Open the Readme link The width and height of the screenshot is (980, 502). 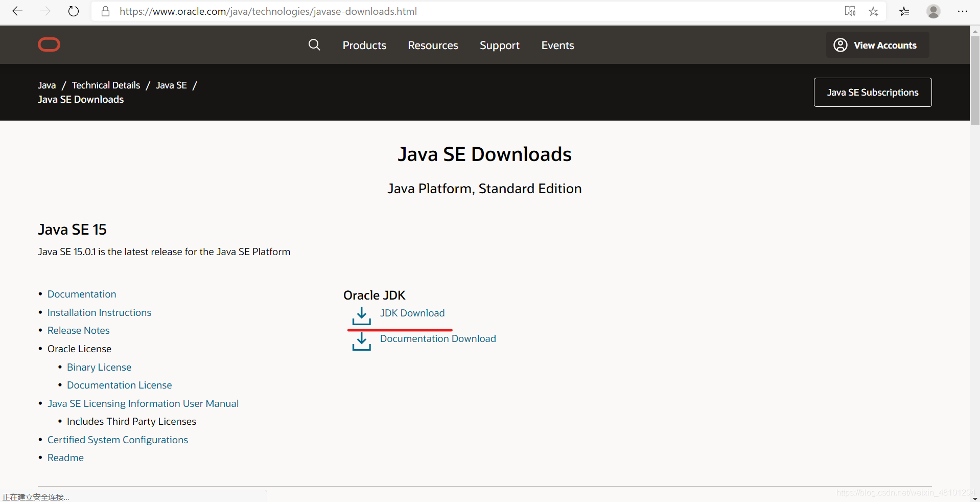65,458
